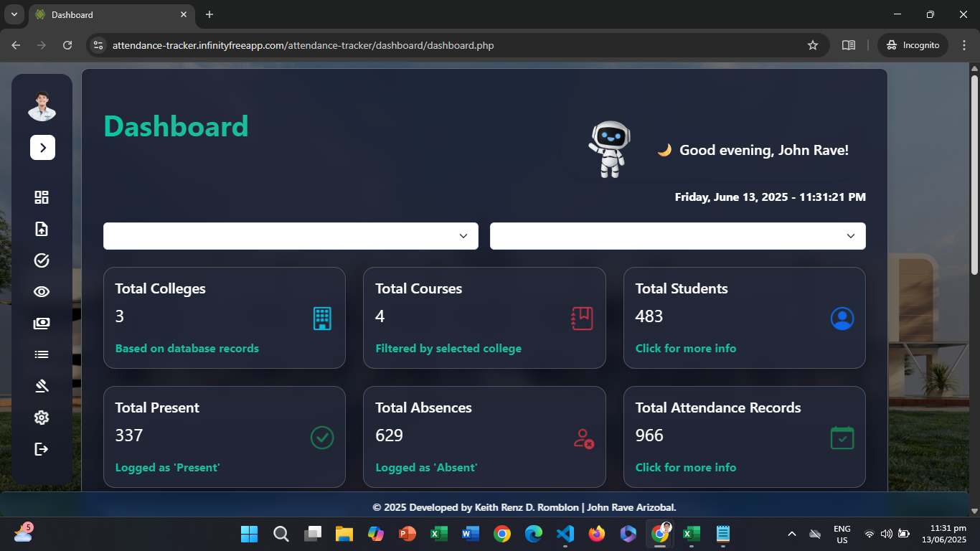Click the robot mascot image
The image size is (980, 551).
611,149
